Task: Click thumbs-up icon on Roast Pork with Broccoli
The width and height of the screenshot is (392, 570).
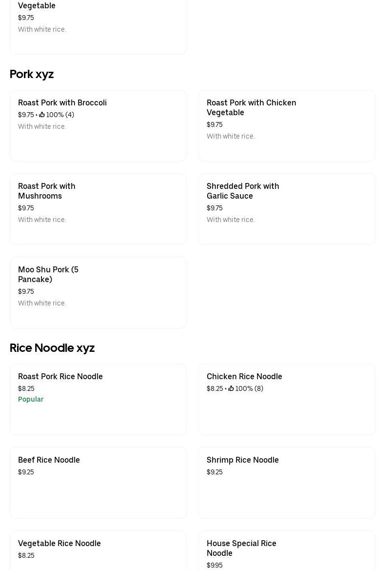Action: [42, 115]
